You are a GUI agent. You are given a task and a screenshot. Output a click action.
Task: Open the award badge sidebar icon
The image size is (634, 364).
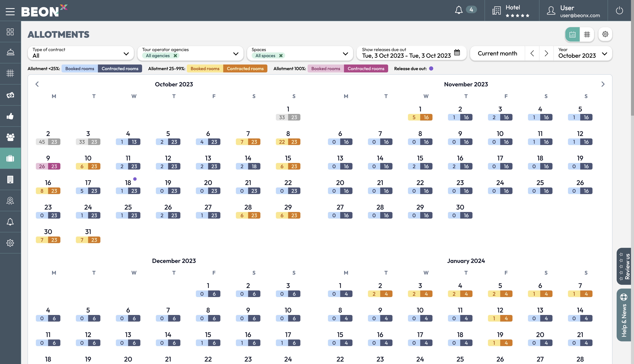(10, 200)
